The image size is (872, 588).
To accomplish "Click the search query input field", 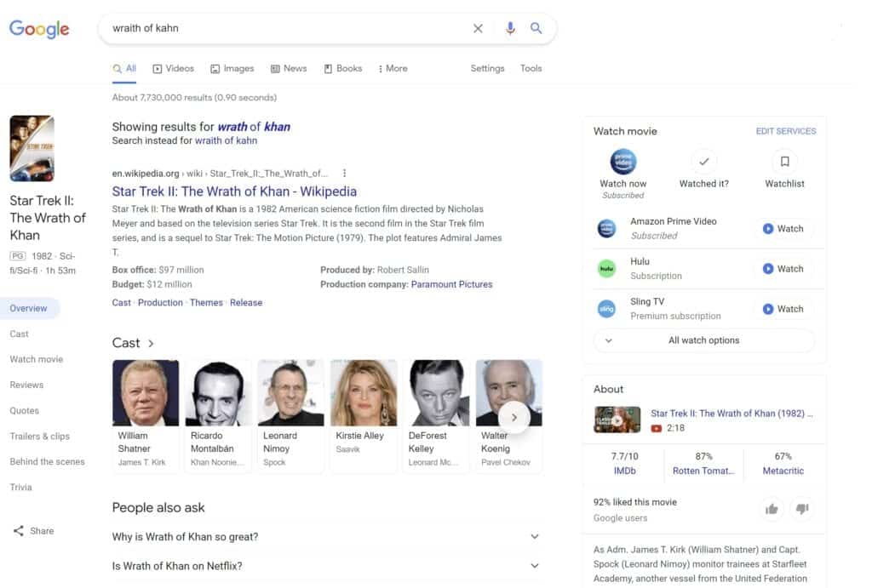I will coord(286,28).
